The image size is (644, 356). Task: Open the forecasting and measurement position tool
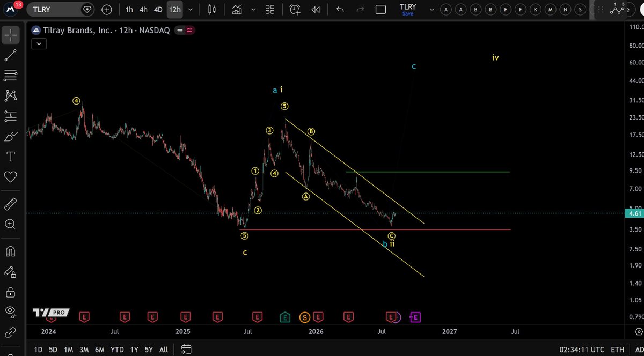click(10, 115)
